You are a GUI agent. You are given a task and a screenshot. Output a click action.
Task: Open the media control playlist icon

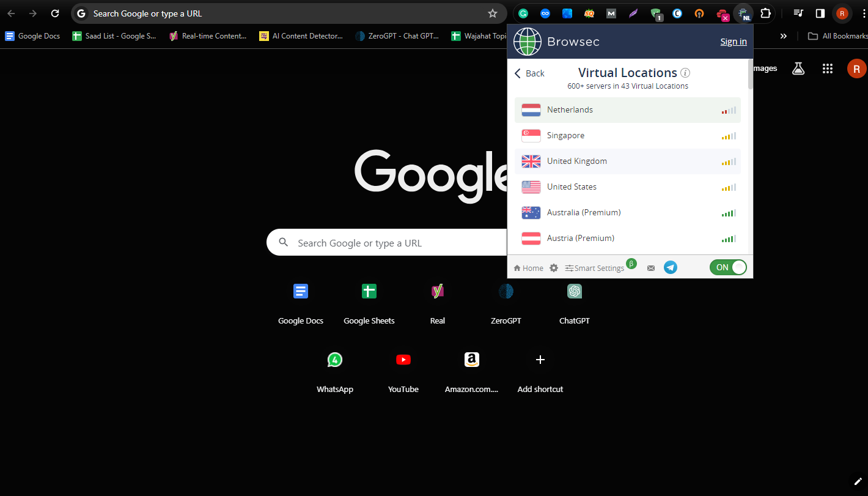coord(798,13)
